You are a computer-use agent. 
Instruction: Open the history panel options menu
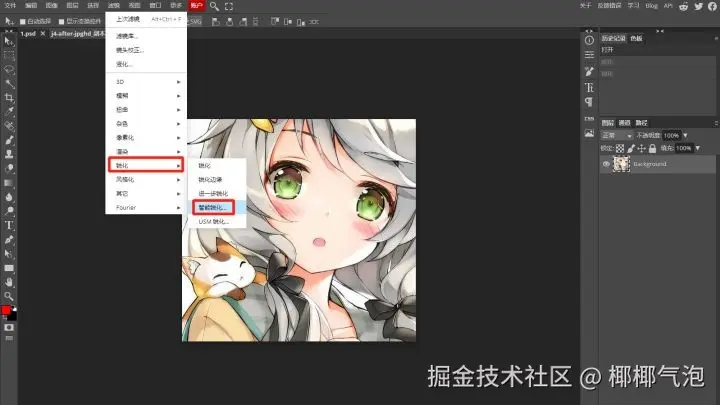(716, 39)
